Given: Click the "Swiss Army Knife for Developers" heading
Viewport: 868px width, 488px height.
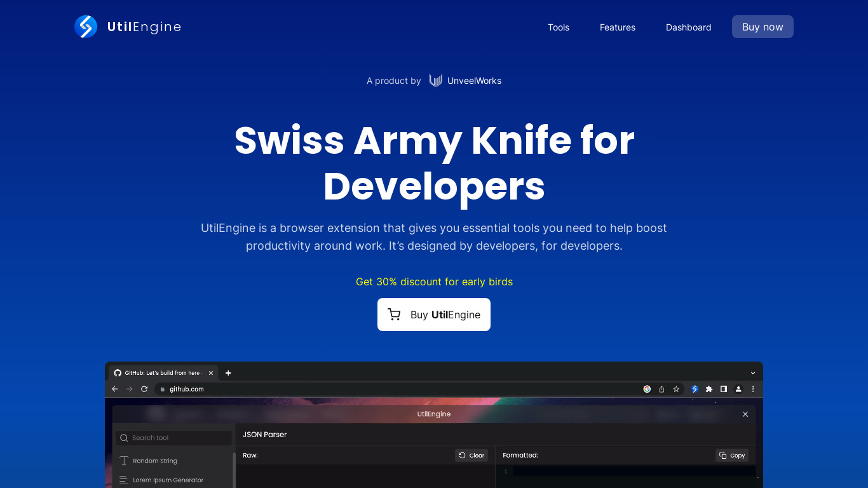Looking at the screenshot, I should [434, 163].
